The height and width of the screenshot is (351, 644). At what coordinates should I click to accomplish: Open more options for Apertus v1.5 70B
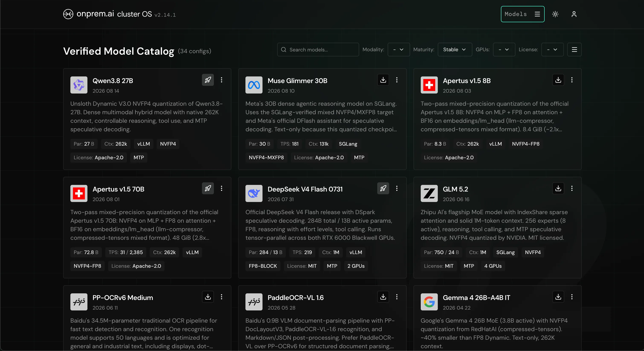(222, 188)
